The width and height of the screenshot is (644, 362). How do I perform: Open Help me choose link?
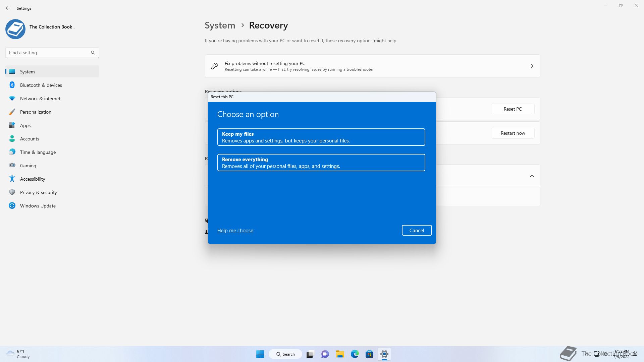coord(235,231)
